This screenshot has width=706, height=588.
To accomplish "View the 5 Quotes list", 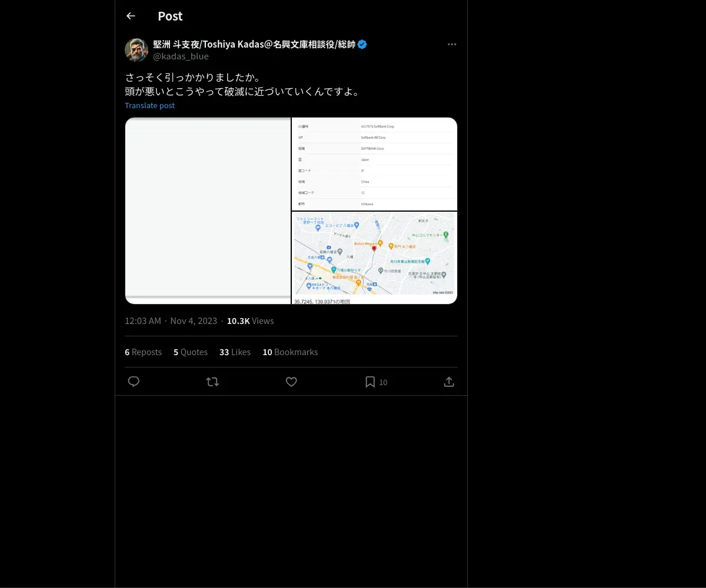I will click(191, 352).
